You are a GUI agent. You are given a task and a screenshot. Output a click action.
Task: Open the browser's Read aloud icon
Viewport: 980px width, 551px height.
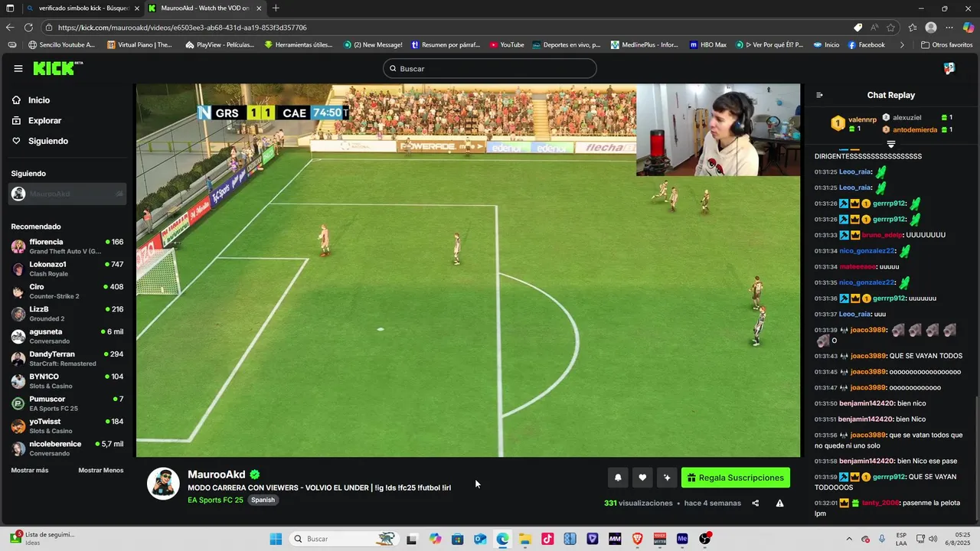click(874, 28)
